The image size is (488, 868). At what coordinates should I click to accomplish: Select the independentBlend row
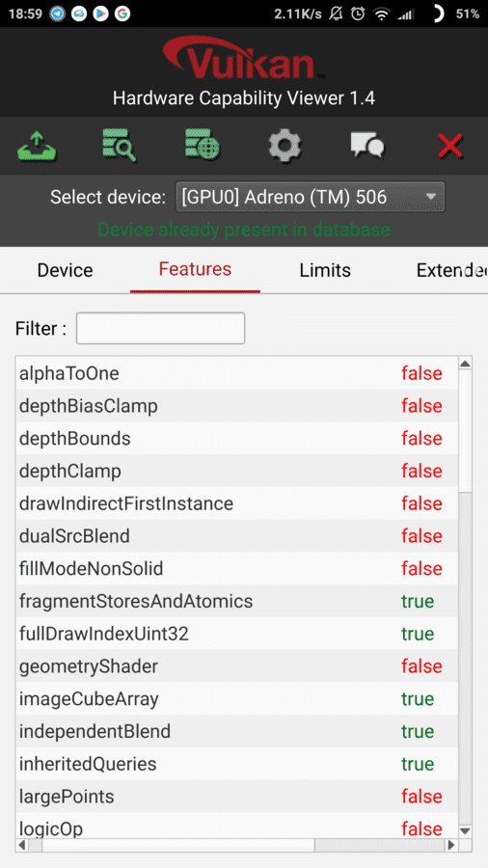237,731
